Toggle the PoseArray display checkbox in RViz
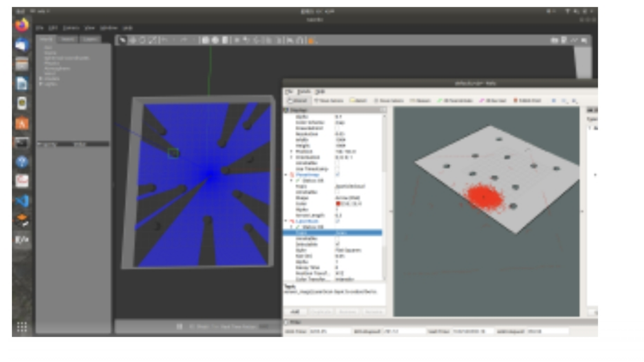 pyautogui.click(x=337, y=175)
